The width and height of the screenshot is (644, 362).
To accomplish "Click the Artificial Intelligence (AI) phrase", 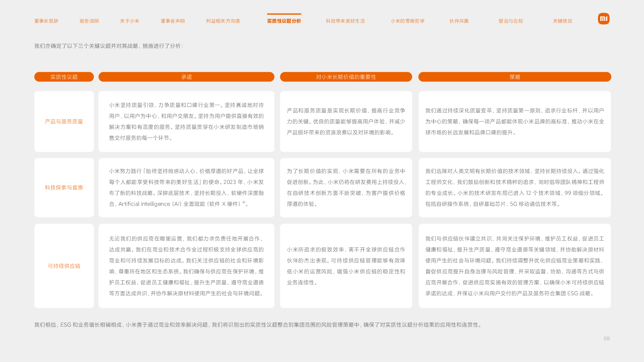I will [150, 204].
